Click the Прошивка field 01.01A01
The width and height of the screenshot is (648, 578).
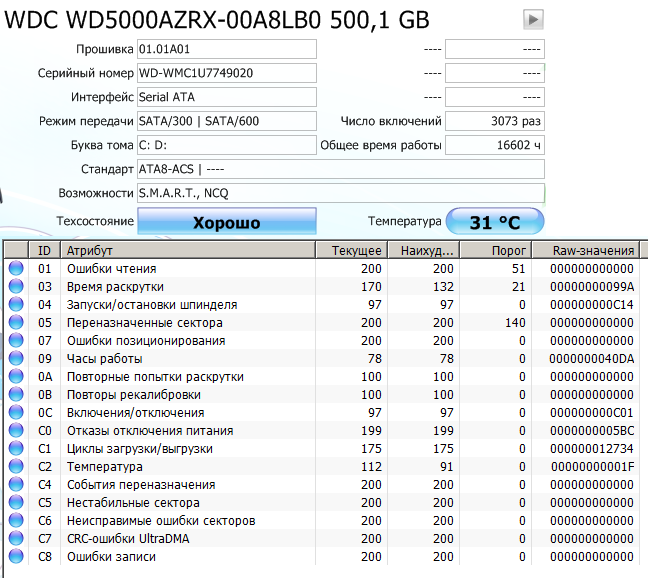[227, 49]
